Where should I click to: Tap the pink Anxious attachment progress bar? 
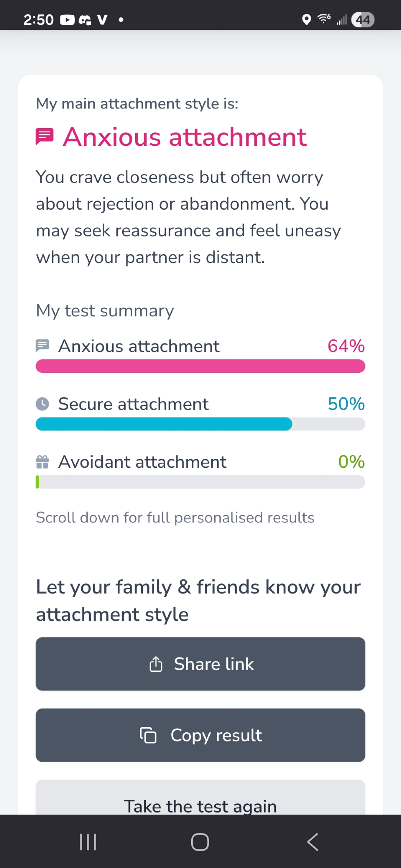click(200, 366)
